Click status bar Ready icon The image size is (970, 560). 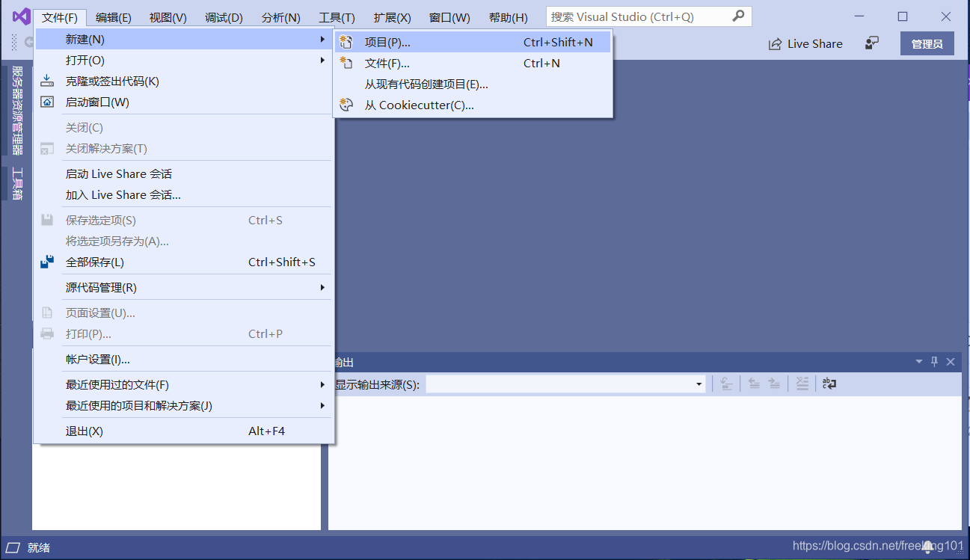13,548
